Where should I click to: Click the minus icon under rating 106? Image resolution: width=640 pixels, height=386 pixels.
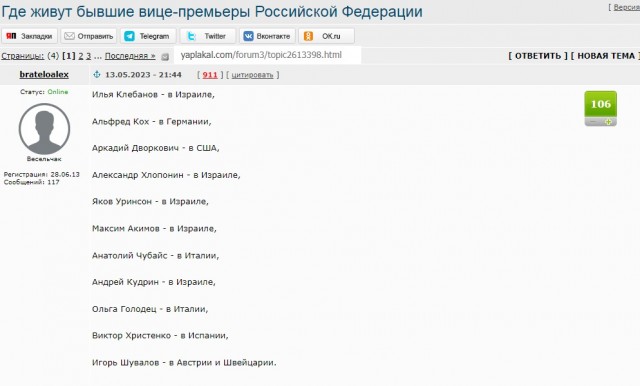(x=593, y=122)
